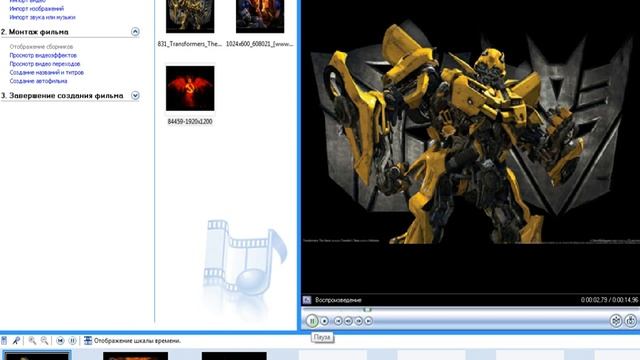Collapse the '2. Монтаж фильма' section

coord(135,32)
